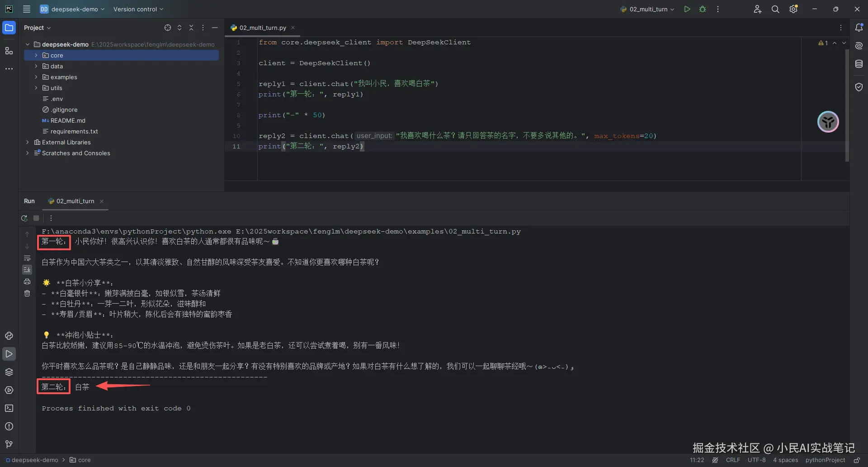Close the 02_multi_turn Run tab
This screenshot has width=868, height=467.
[x=102, y=201]
